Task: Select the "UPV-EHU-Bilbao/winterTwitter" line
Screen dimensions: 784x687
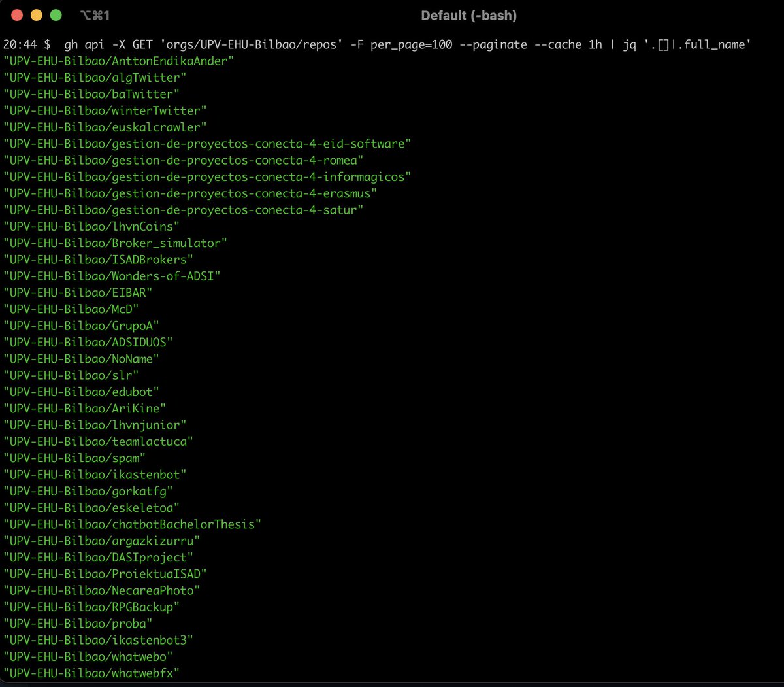Action: (x=105, y=110)
